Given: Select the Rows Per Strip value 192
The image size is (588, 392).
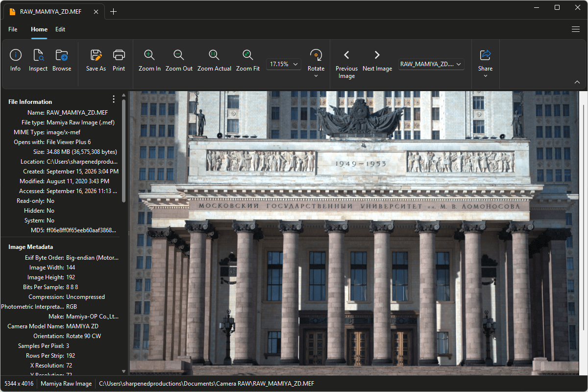Looking at the screenshot, I should [x=71, y=356].
